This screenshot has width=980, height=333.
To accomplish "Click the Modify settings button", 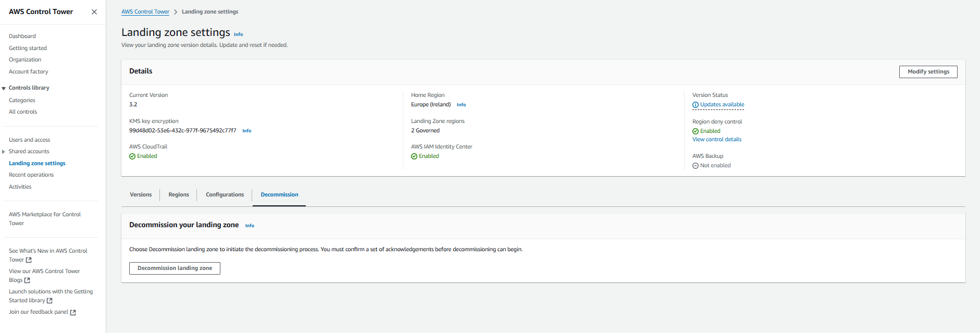I will click(928, 71).
